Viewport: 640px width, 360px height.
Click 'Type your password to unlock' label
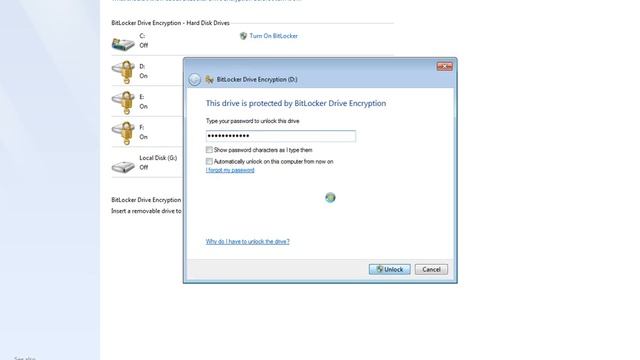point(252,121)
